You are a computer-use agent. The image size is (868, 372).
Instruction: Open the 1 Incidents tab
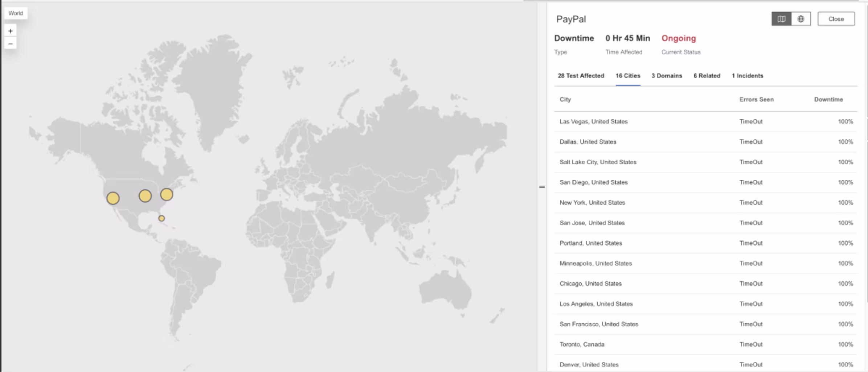[x=748, y=76]
